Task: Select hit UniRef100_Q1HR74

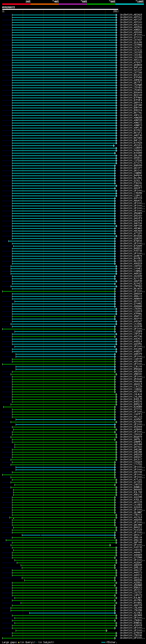Action: pos(131,256)
